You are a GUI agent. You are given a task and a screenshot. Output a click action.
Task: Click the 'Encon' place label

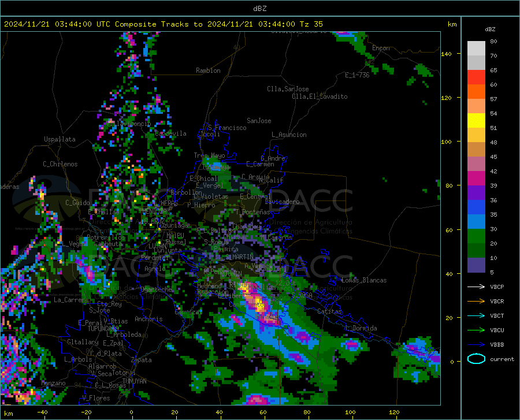[x=381, y=48]
